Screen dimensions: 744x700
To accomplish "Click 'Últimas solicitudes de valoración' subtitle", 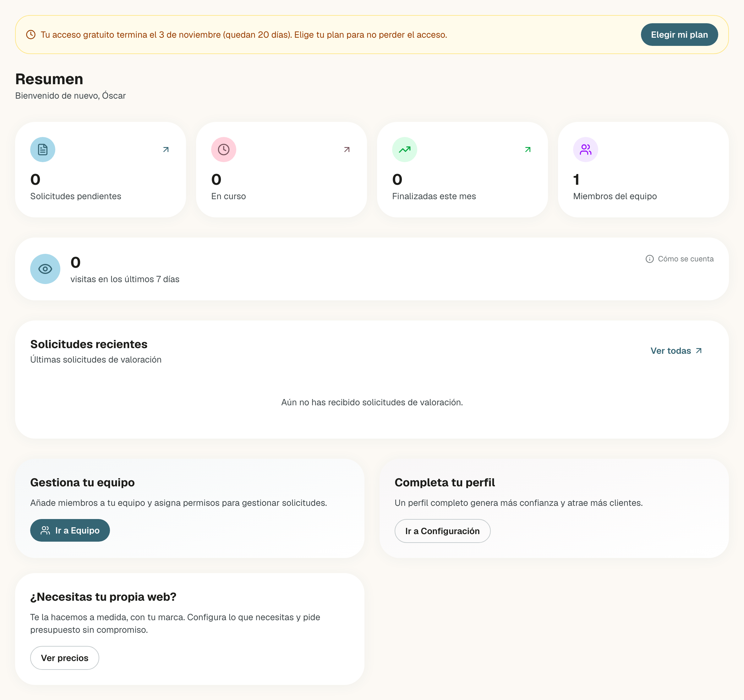I will tap(96, 360).
